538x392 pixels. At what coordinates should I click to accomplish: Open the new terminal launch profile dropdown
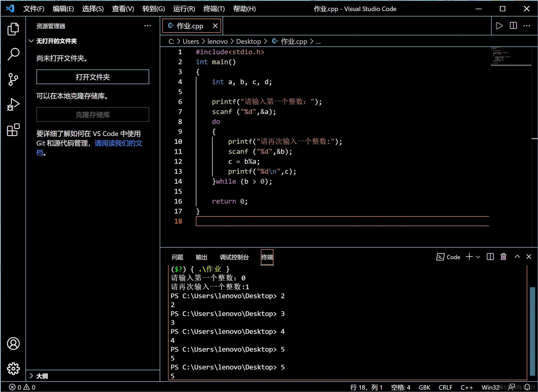[x=478, y=257]
